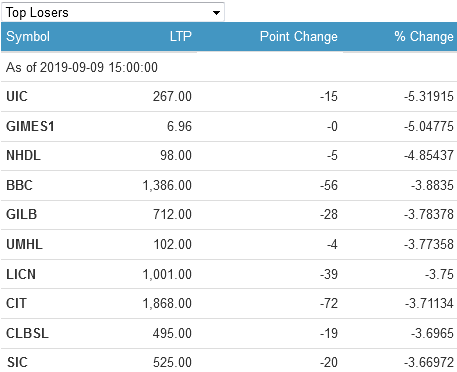This screenshot has height=372, width=457.
Task: Click the 1,386.00 LTP value for BBC
Action: [167, 185]
